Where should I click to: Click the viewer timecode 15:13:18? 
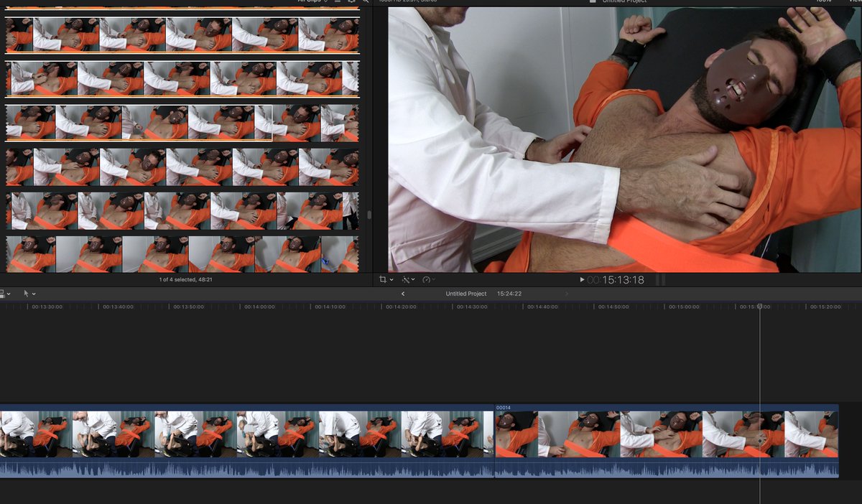pos(616,280)
